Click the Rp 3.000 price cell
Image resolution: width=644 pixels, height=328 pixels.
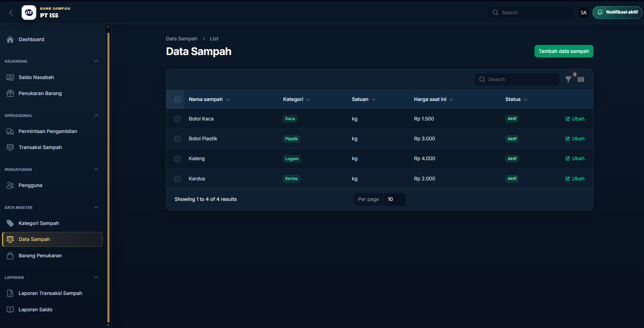[x=424, y=139]
